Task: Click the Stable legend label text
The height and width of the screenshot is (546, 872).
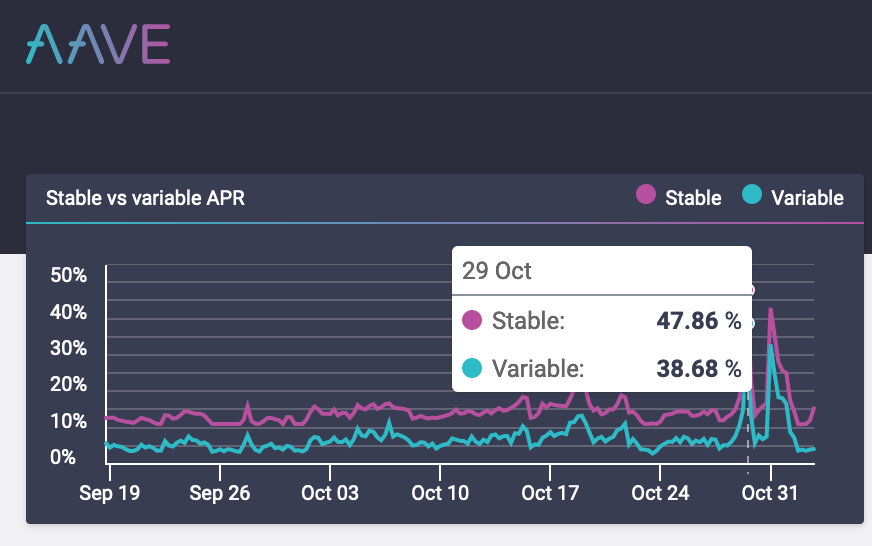Action: pyautogui.click(x=693, y=198)
